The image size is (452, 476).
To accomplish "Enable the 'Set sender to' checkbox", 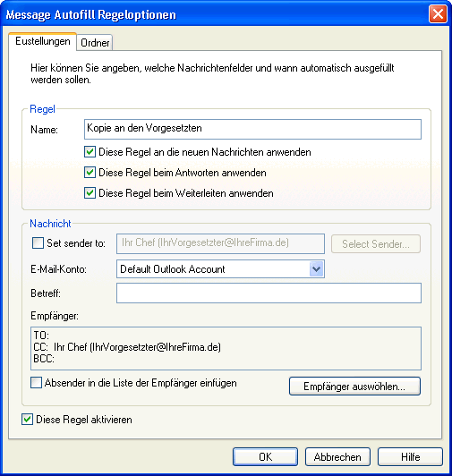I will [38, 243].
